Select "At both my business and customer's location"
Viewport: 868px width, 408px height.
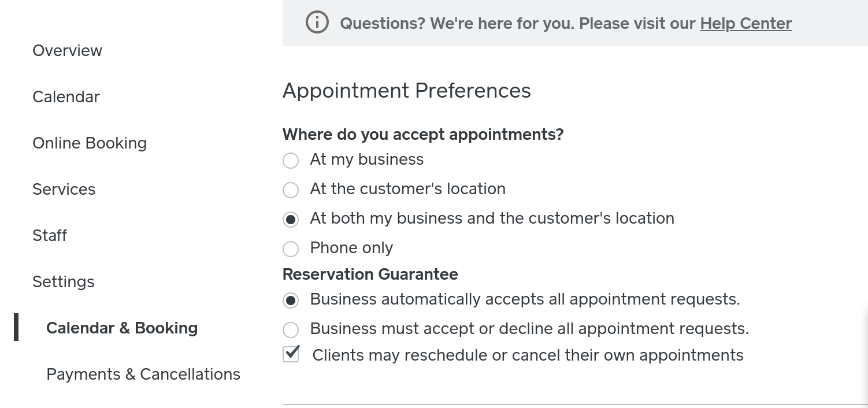[291, 220]
